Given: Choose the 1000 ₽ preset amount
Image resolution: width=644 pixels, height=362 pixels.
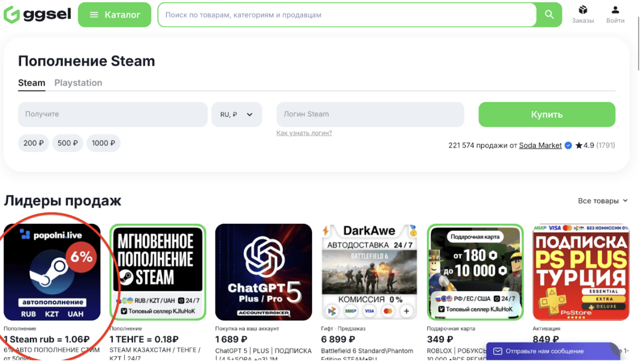Looking at the screenshot, I should point(104,143).
